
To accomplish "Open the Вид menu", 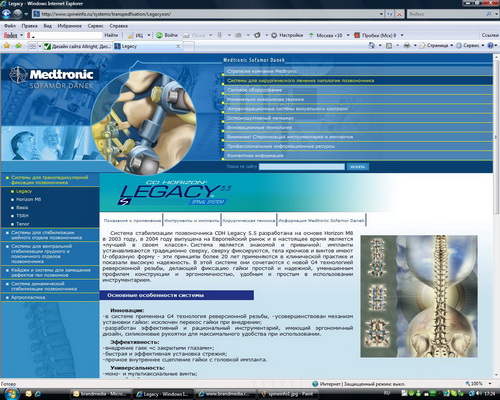I will (x=47, y=26).
